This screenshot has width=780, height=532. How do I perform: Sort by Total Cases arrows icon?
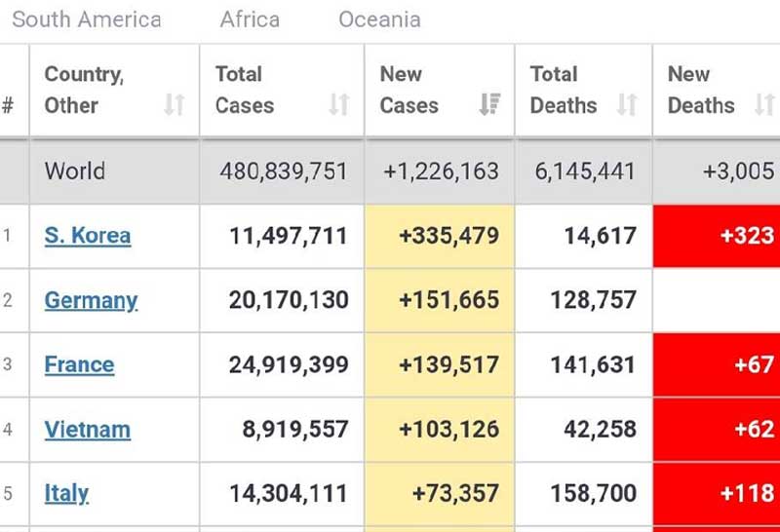339,105
